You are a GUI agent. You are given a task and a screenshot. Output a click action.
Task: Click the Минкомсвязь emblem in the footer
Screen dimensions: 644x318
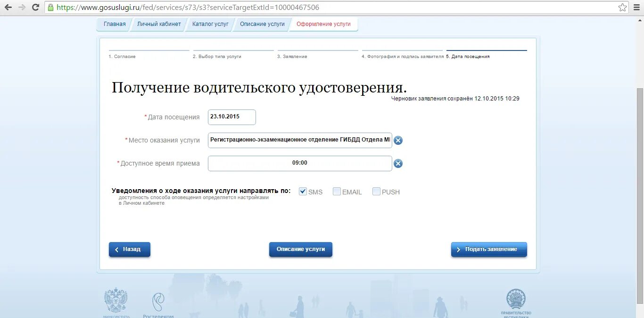(x=116, y=301)
